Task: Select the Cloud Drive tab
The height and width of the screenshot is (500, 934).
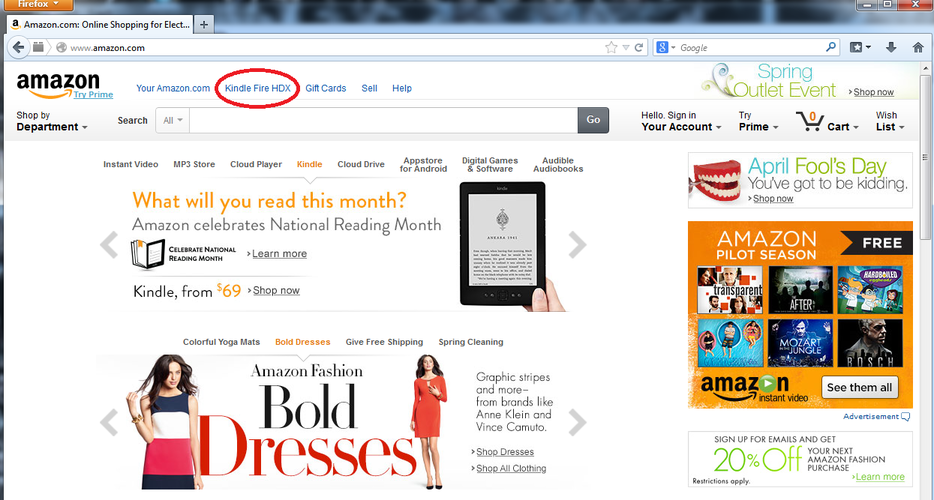Action: click(361, 164)
